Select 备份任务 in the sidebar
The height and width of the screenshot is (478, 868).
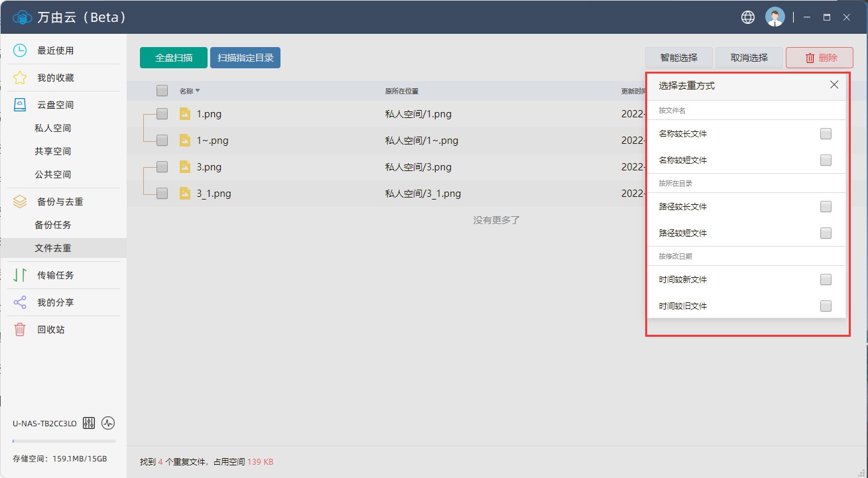[x=52, y=225]
